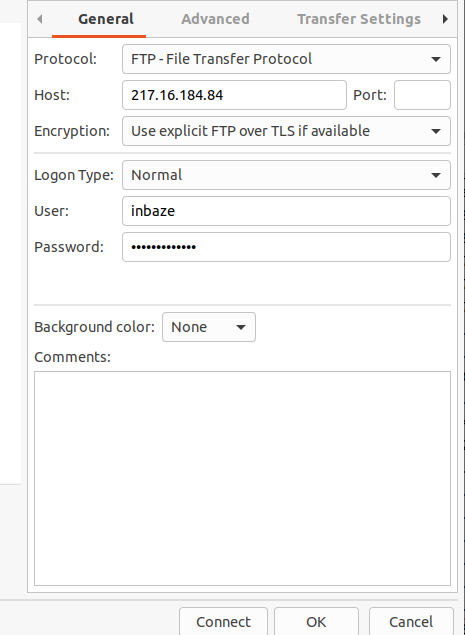
Task: Confirm with the OK button
Action: click(x=316, y=622)
